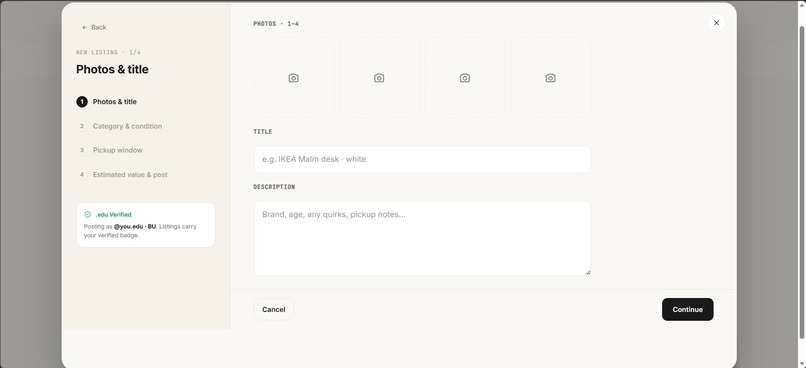Click the 'TITLE' field label
Viewport: 806px width, 368px height.
tap(263, 132)
